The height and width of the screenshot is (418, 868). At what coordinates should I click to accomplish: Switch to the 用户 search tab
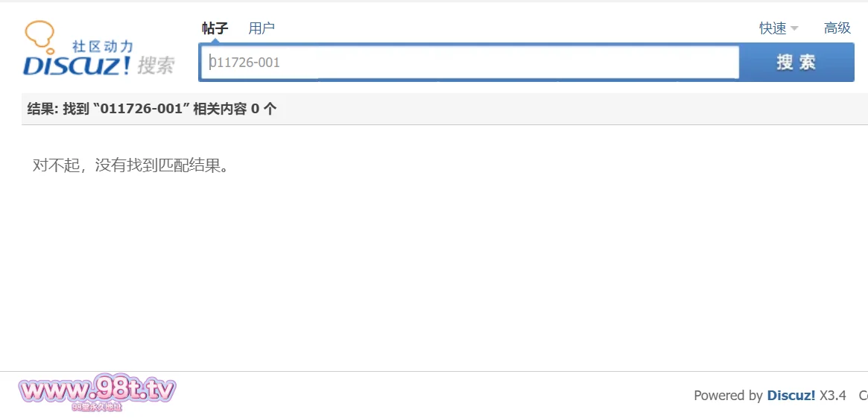[262, 28]
